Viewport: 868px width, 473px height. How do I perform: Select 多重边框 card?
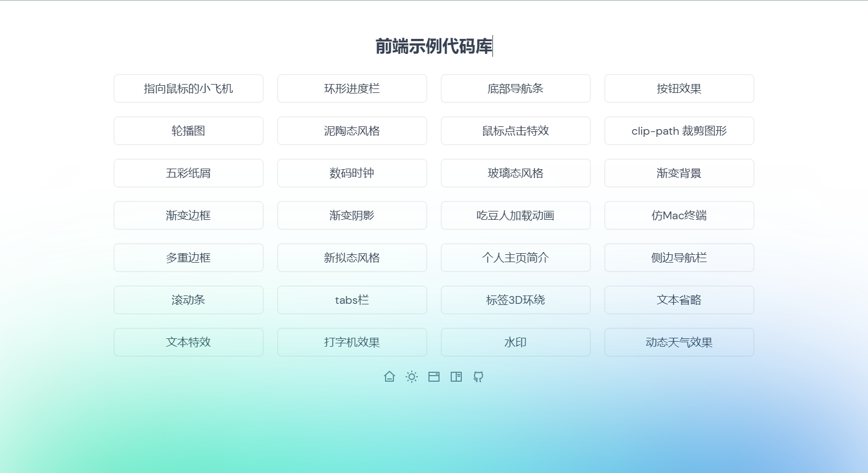[x=189, y=258]
